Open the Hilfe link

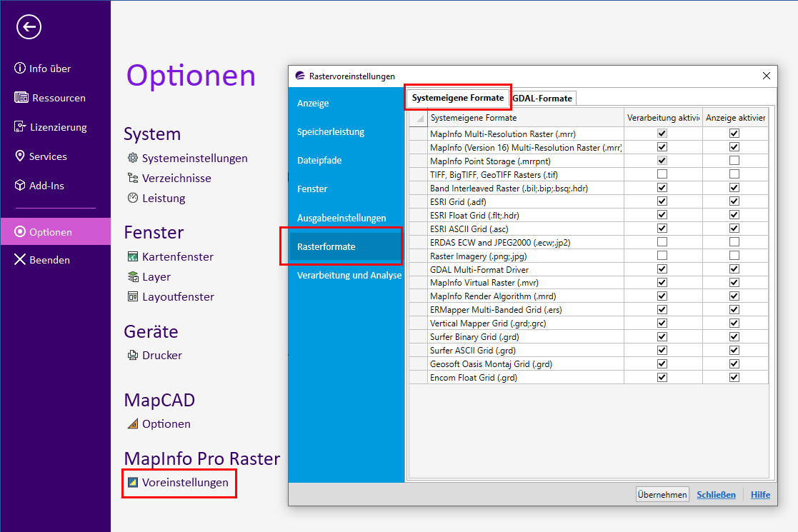click(760, 495)
